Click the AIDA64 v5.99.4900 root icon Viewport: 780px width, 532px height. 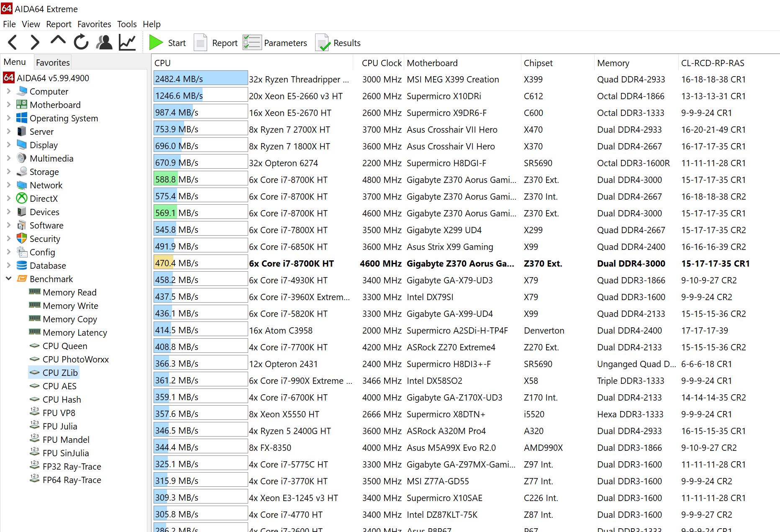[9, 78]
